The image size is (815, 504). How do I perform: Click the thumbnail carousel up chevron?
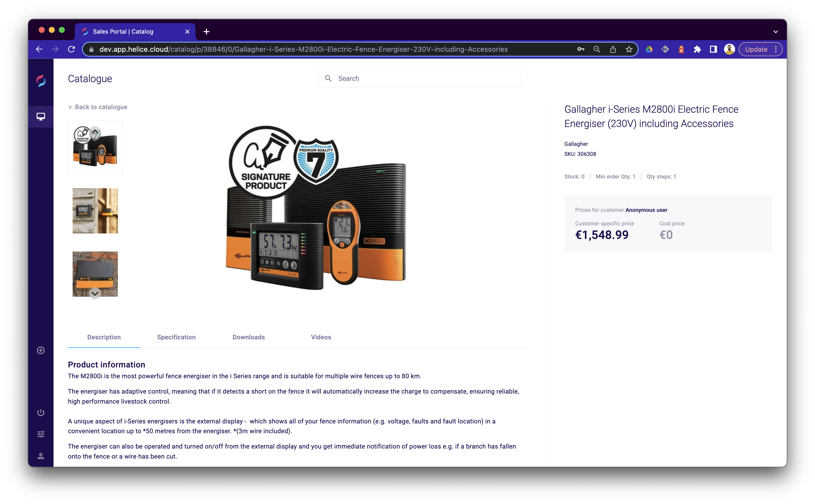[95, 133]
